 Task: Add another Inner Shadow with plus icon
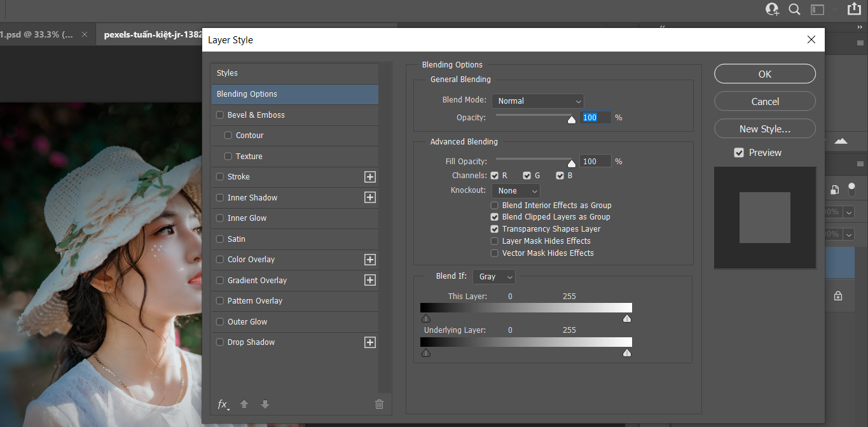[369, 197]
